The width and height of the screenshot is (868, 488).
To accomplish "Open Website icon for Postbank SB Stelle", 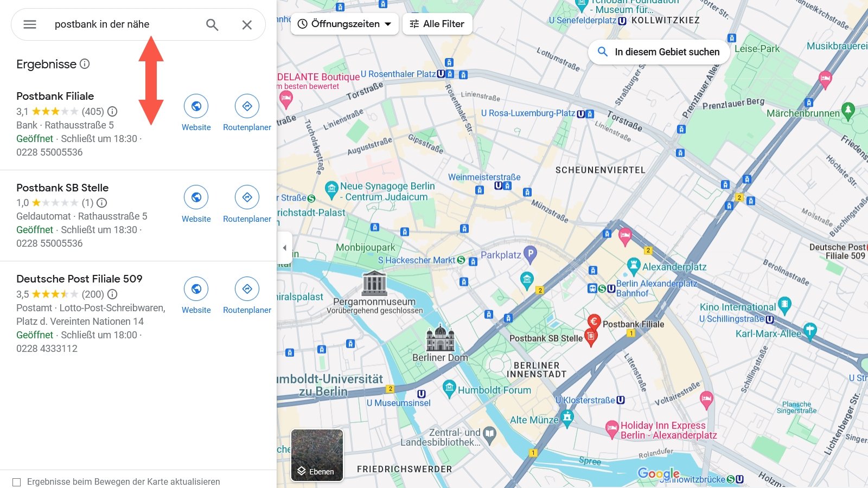I will pos(196,197).
